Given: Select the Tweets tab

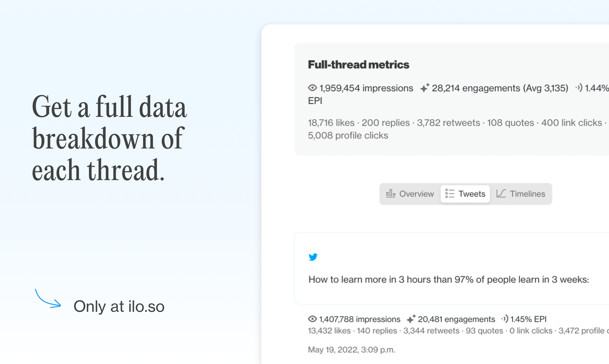Looking at the screenshot, I should (x=465, y=194).
